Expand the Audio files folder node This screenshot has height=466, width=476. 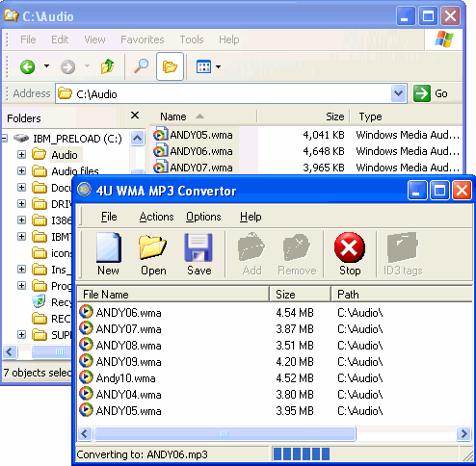(21, 171)
